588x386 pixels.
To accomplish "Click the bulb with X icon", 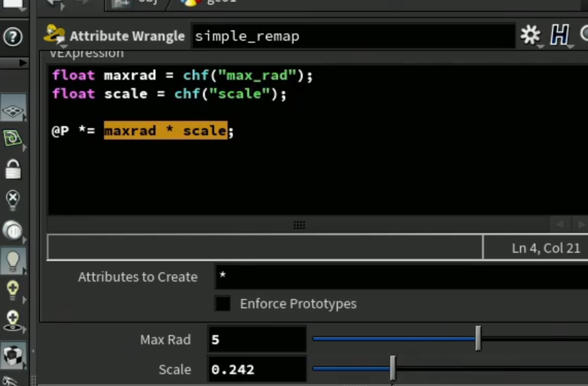I will coord(13,199).
